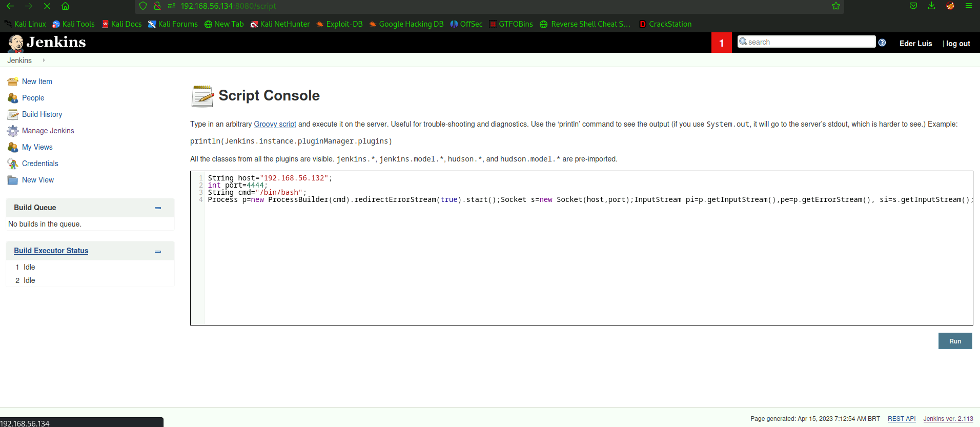The width and height of the screenshot is (980, 427).
Task: Click the browser forward arrow
Action: click(29, 6)
